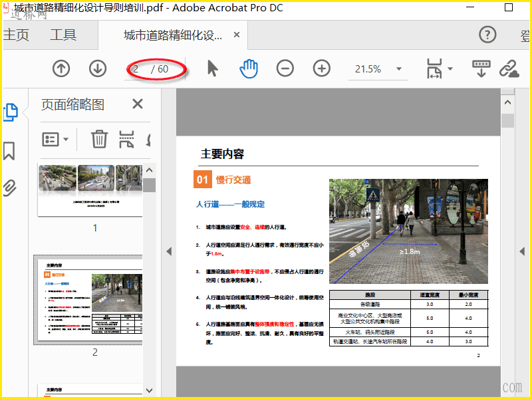Select page 1 thumbnail

point(90,190)
